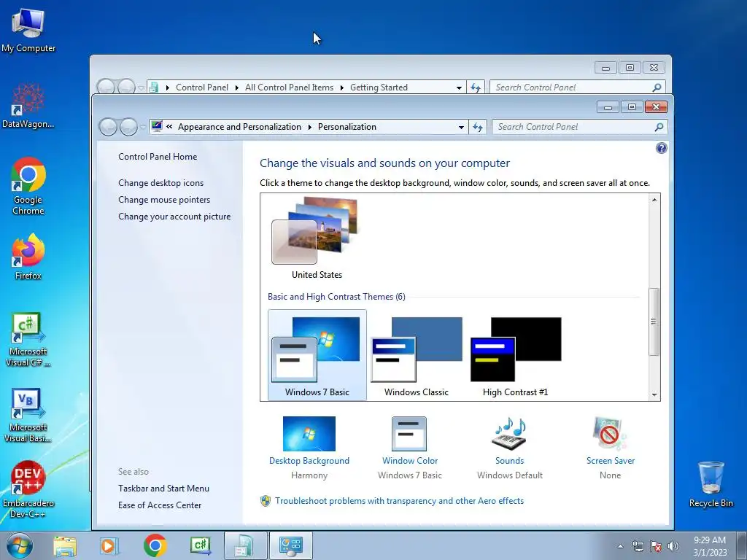The image size is (747, 560).
Task: Apply the Windows Classic theme
Action: click(417, 355)
